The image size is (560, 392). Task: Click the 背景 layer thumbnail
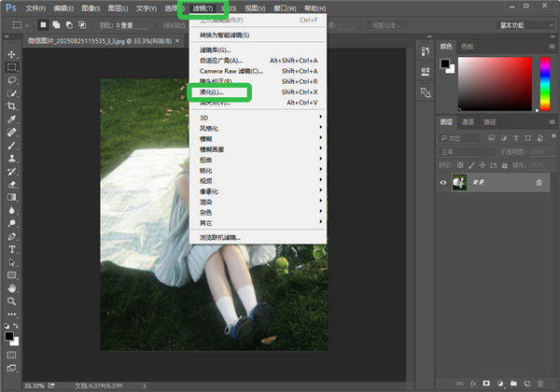click(x=458, y=183)
